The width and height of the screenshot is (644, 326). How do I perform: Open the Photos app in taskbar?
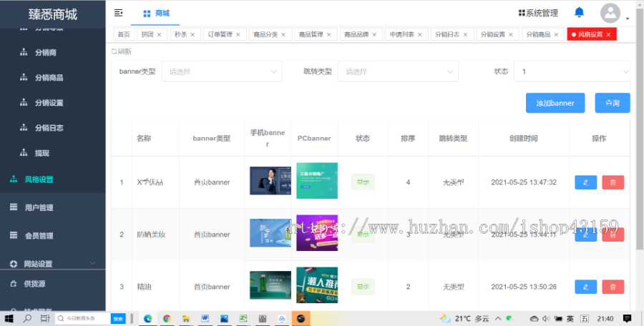tap(224, 318)
